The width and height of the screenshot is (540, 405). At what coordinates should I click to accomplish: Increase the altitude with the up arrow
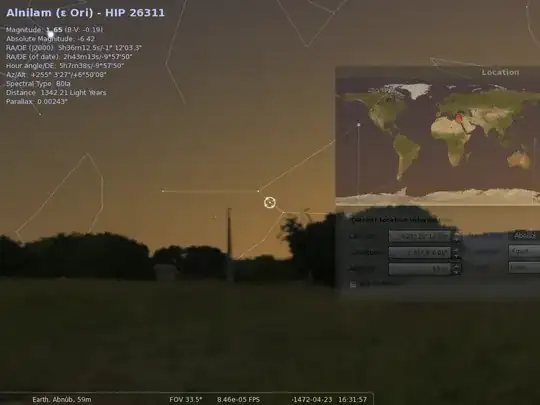tap(456, 266)
